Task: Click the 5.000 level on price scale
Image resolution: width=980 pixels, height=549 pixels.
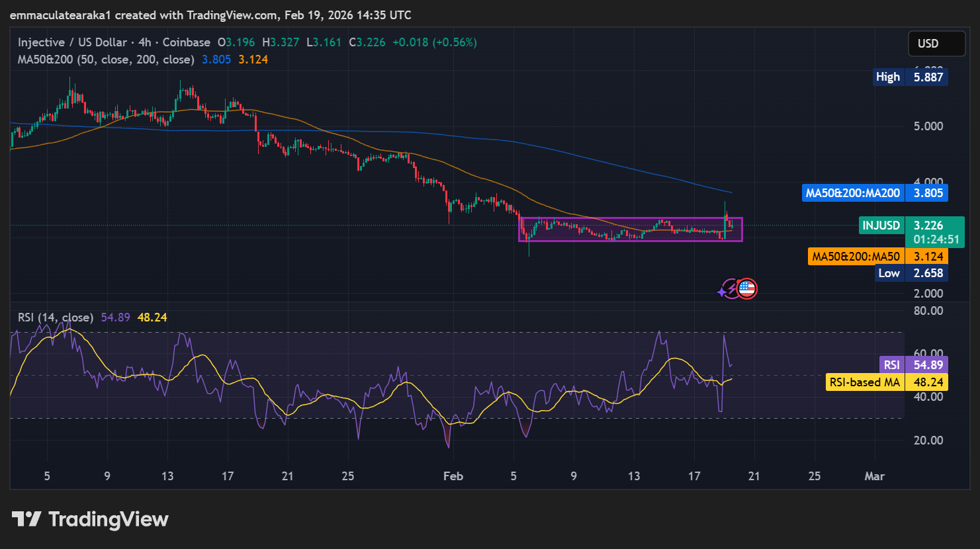Action: point(928,126)
